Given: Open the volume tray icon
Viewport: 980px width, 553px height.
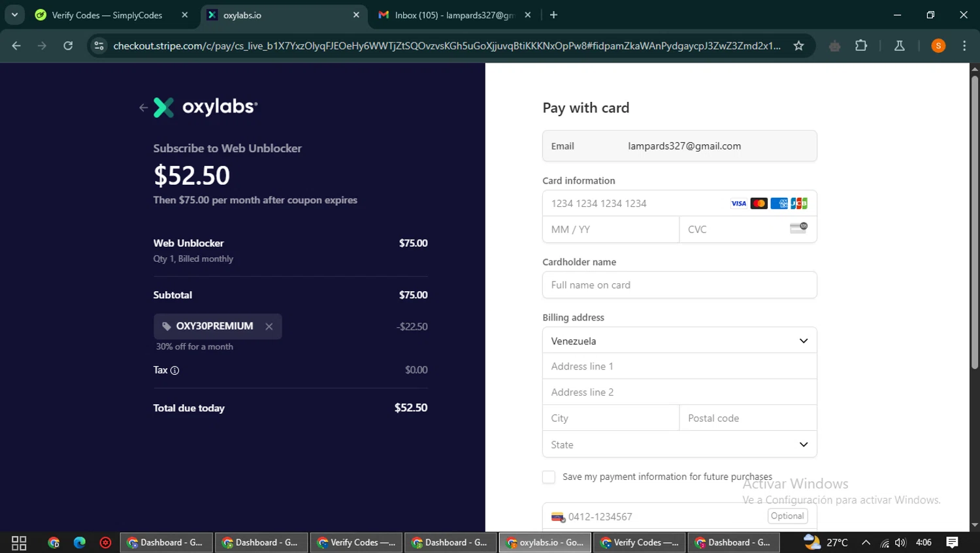Looking at the screenshot, I should pos(901,543).
